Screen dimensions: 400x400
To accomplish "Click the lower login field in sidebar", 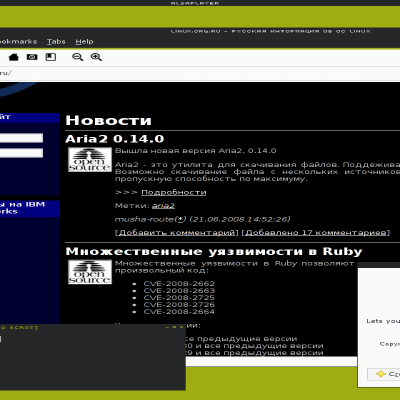I will click(21, 153).
